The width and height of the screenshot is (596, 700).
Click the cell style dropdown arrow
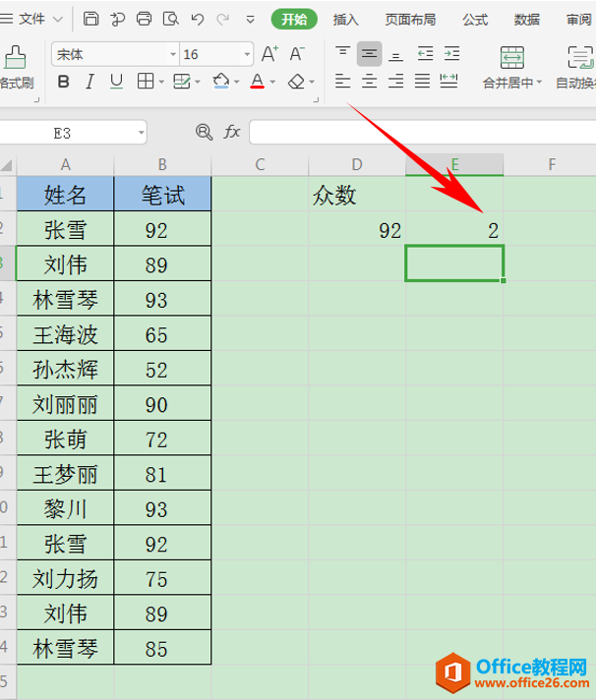tap(198, 83)
